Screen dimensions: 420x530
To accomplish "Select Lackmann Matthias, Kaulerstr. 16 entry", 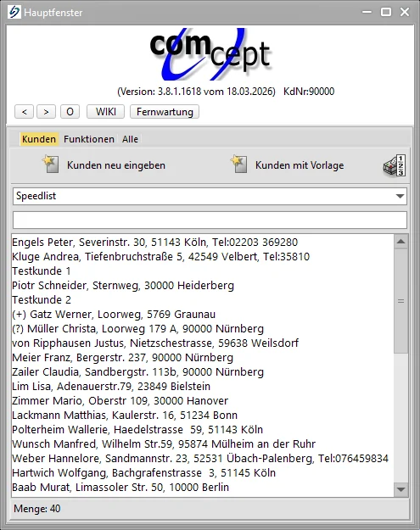I will (x=203, y=415).
